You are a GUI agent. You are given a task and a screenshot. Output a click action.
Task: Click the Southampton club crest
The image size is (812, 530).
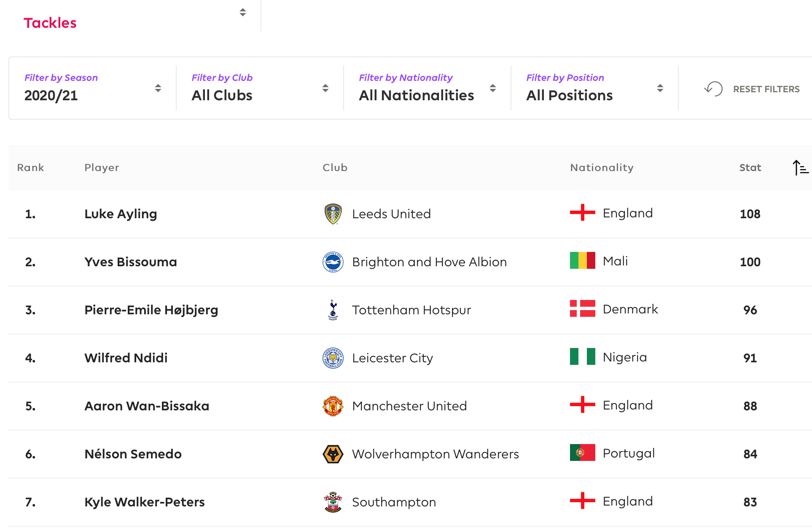click(333, 502)
